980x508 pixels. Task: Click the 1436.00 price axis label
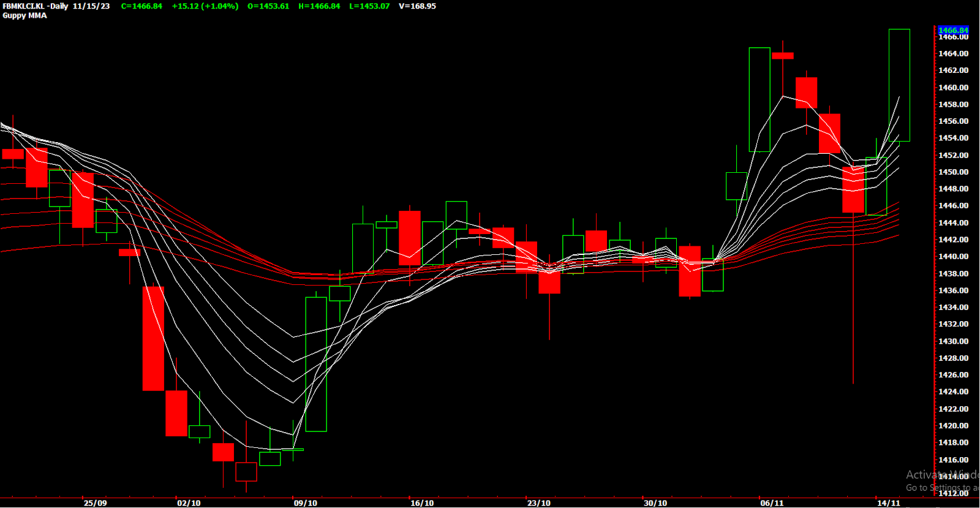[954, 291]
